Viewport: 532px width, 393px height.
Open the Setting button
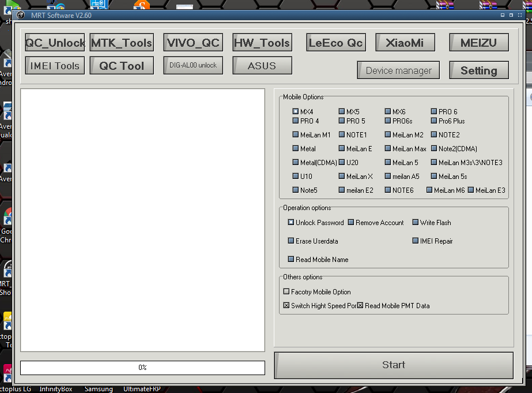pyautogui.click(x=479, y=70)
